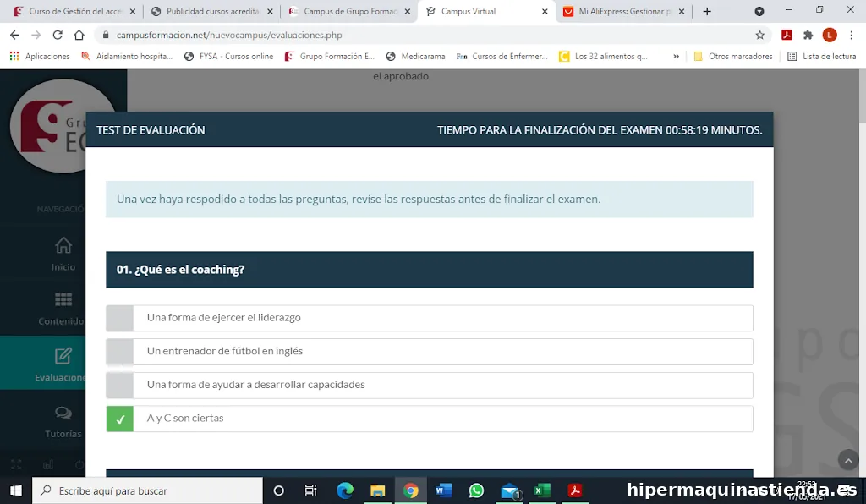This screenshot has width=866, height=504.
Task: Open the Cursos de Enfermer... bookmark
Action: (502, 57)
